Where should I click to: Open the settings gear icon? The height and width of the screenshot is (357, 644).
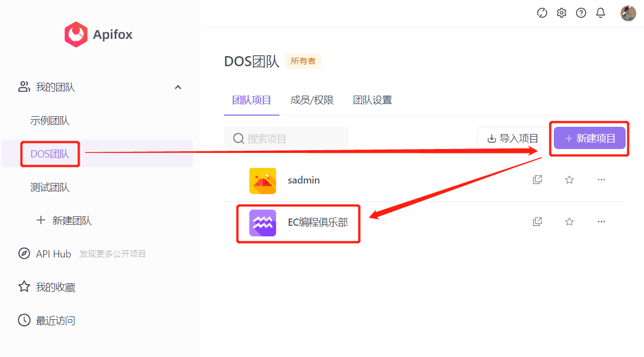coord(561,12)
